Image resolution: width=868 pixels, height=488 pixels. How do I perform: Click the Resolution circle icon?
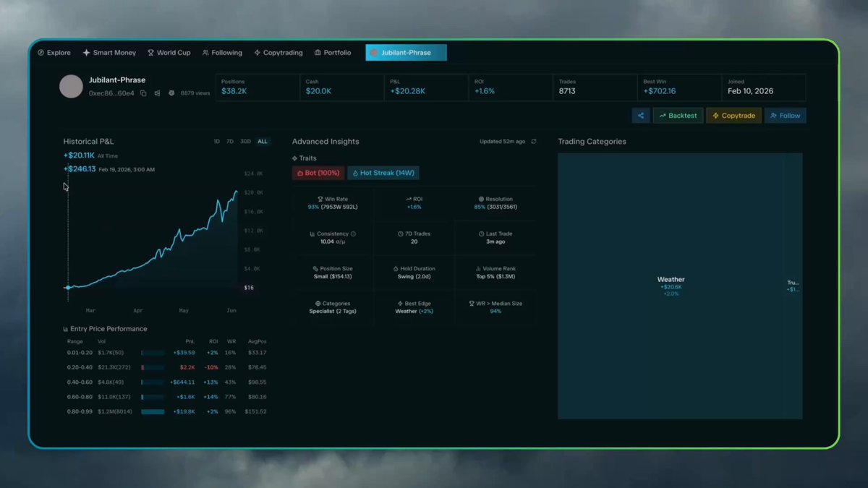click(x=481, y=199)
